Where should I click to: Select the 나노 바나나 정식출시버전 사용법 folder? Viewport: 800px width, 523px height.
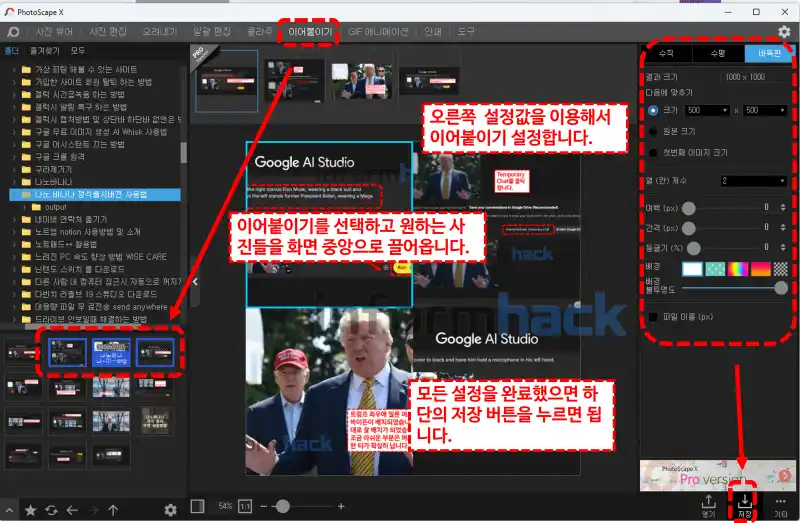coord(95,194)
